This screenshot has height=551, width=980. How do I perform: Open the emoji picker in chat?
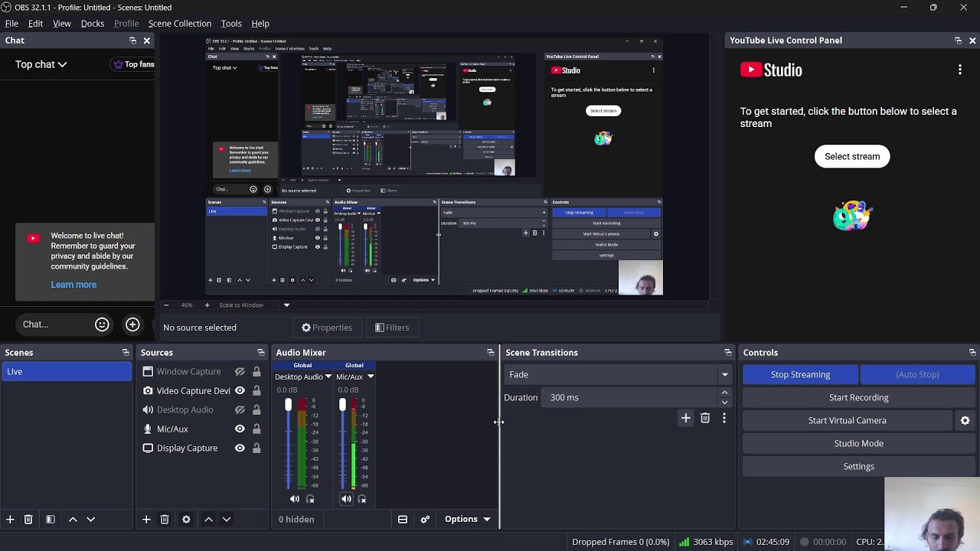pos(102,324)
